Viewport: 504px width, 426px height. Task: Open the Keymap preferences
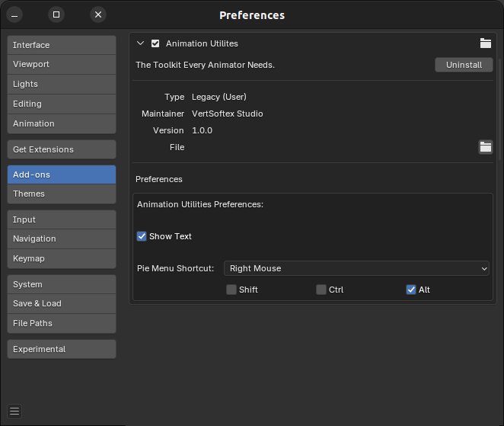click(62, 258)
